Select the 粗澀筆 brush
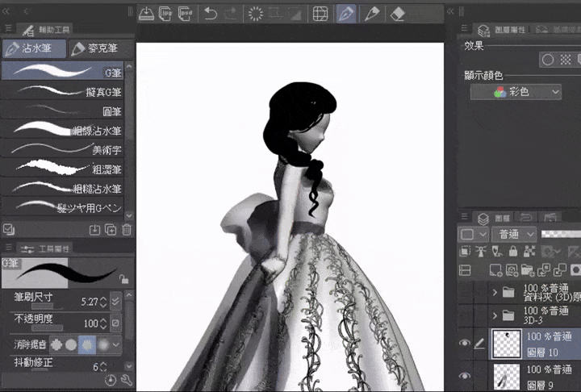The width and height of the screenshot is (581, 392). [61, 169]
